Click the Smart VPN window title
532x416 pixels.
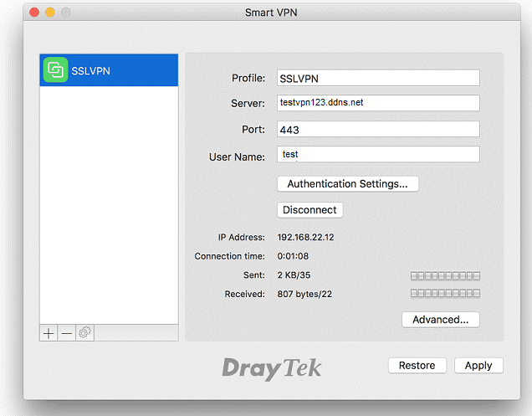coord(271,13)
